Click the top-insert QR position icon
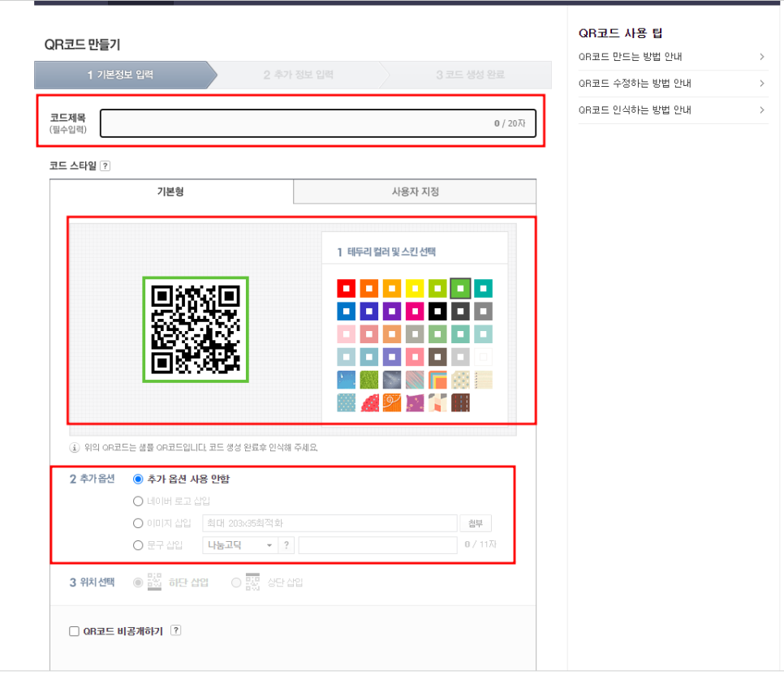The image size is (784, 688). click(x=252, y=582)
